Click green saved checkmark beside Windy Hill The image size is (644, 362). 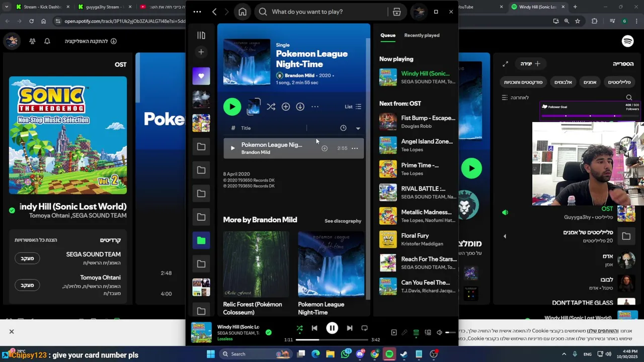click(269, 332)
